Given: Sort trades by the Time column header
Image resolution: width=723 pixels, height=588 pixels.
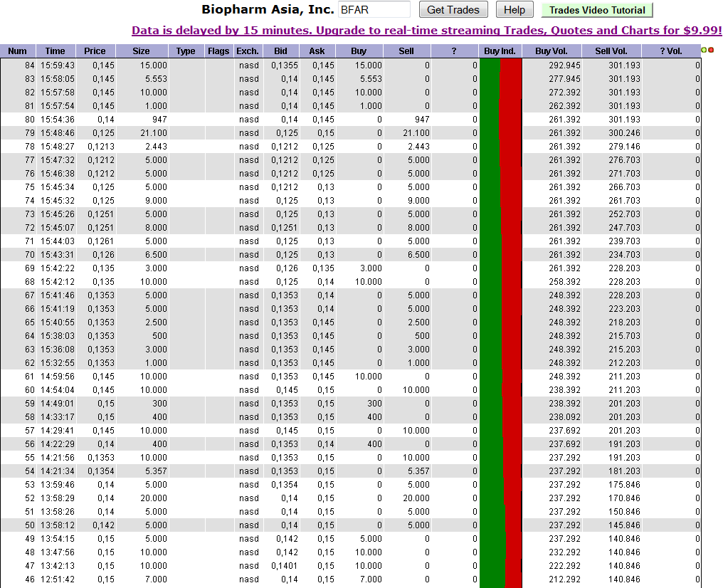Looking at the screenshot, I should coord(55,51).
